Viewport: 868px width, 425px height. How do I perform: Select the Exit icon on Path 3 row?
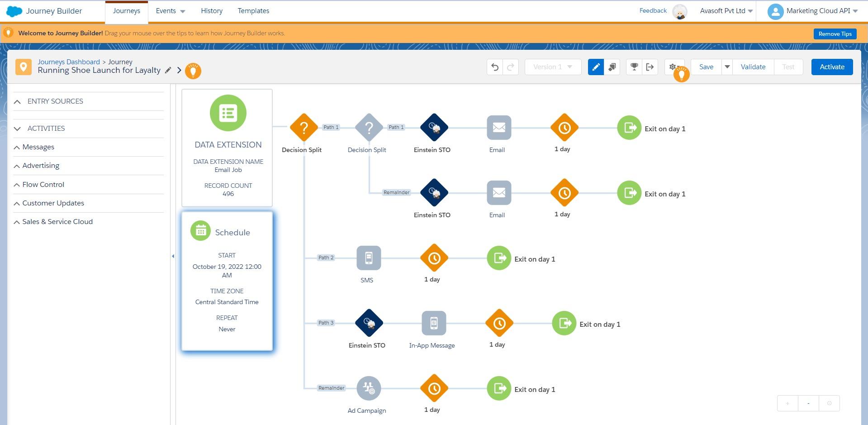tap(564, 323)
